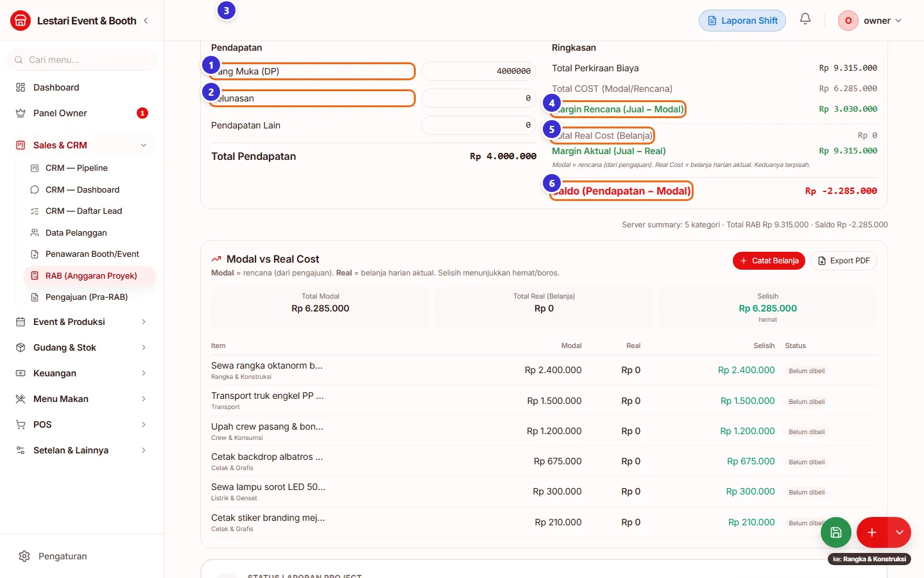924x578 pixels.
Task: Open RAB (Anggaran Proyek) menu item
Action: (90, 276)
